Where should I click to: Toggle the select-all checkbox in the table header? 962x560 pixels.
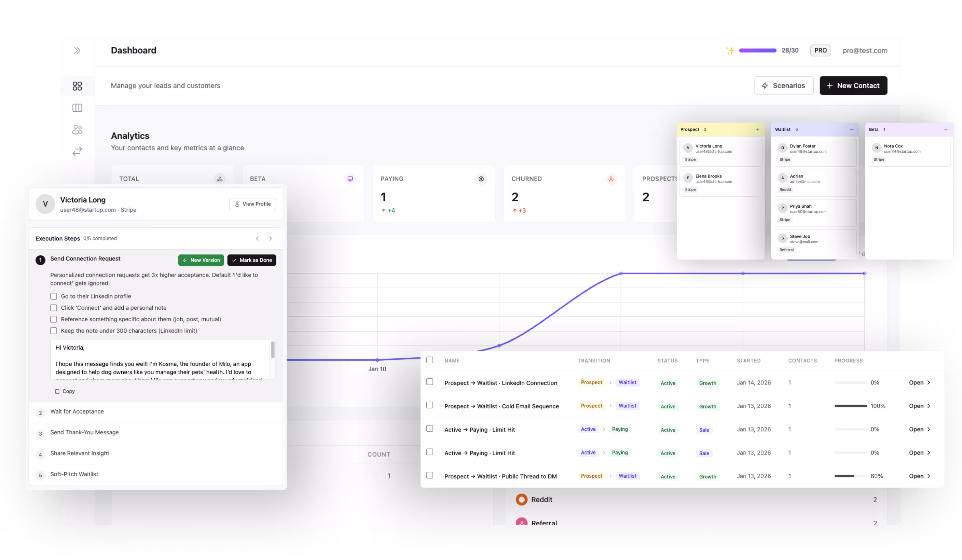(430, 360)
